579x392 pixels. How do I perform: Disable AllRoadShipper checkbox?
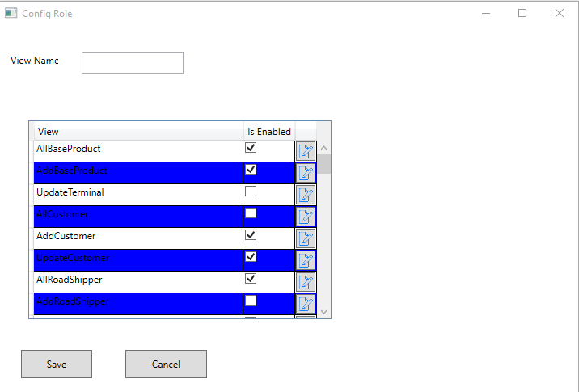[x=251, y=278]
